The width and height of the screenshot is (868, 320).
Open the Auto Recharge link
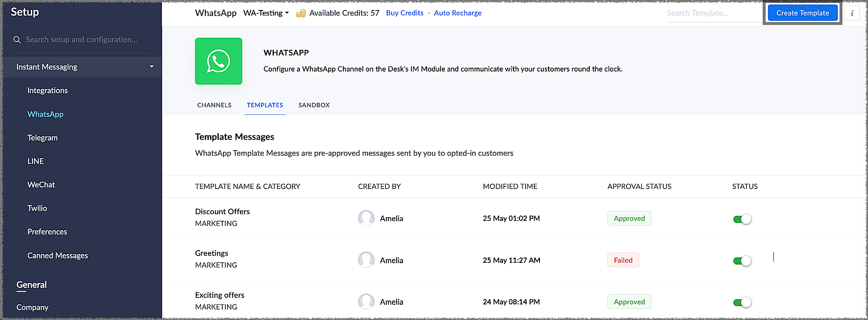coord(457,13)
